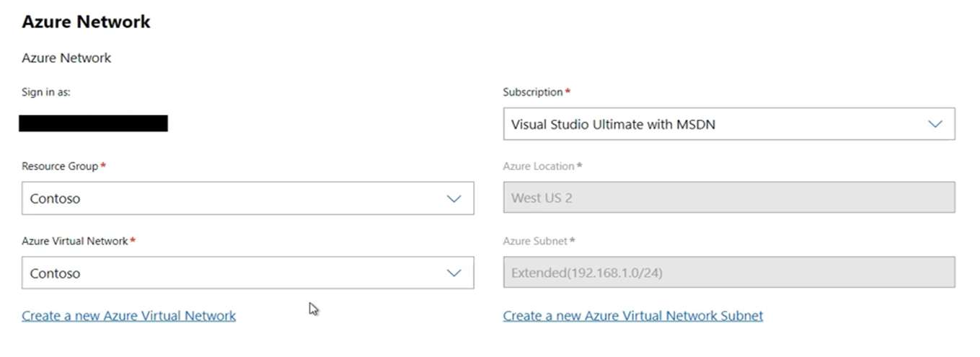Click the Azure Location field label

point(538,167)
